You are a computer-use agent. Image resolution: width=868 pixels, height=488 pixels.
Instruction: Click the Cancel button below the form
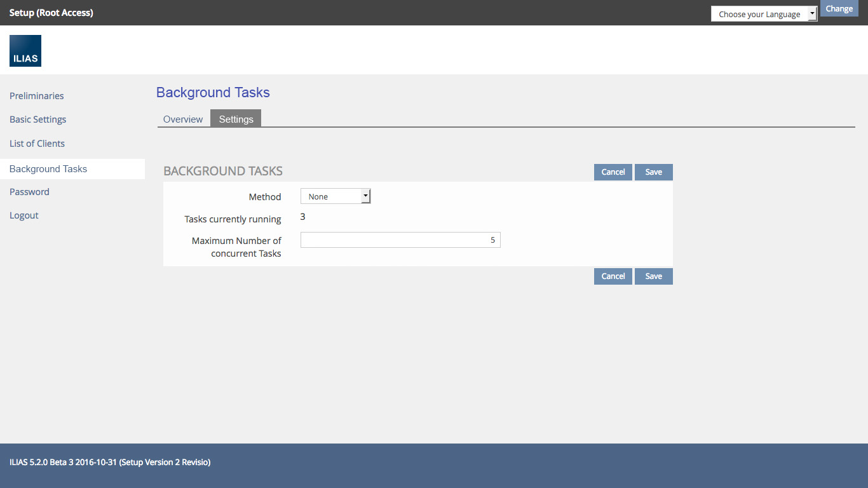[x=613, y=276]
